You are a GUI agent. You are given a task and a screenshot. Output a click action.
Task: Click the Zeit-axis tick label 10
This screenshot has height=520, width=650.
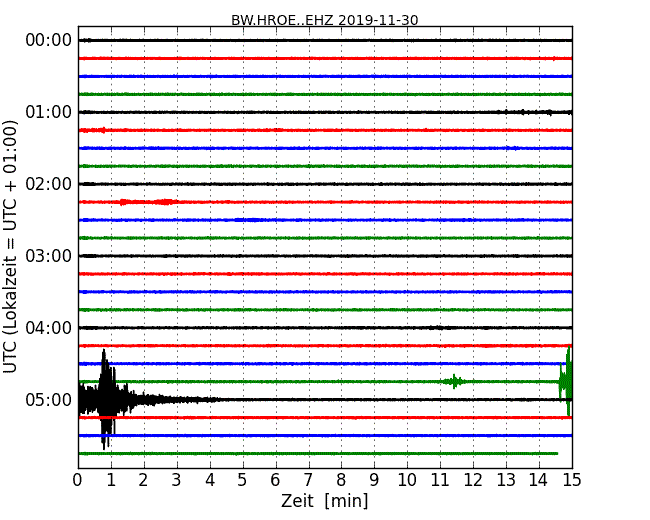(x=407, y=480)
